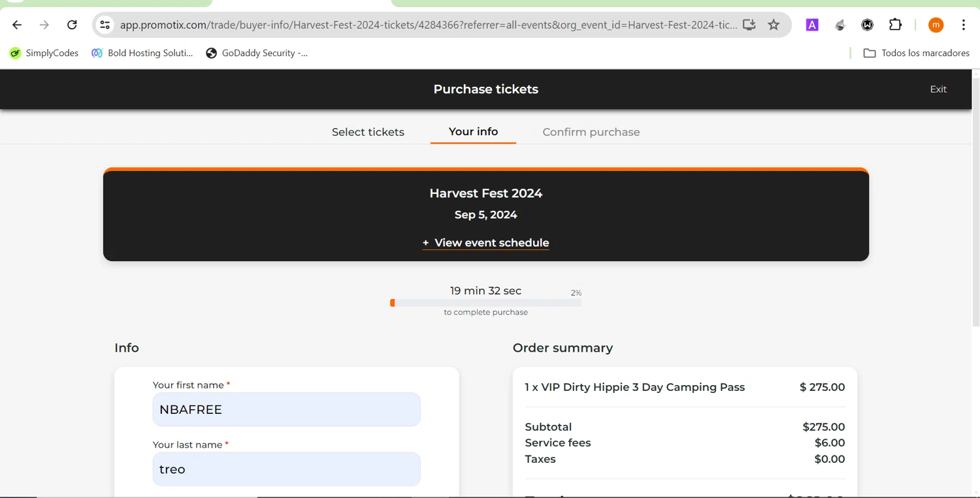
Task: Click the last name field containing treo
Action: [286, 469]
